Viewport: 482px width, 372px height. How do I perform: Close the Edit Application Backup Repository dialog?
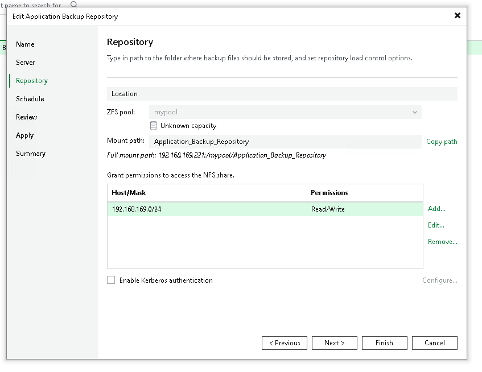point(457,15)
